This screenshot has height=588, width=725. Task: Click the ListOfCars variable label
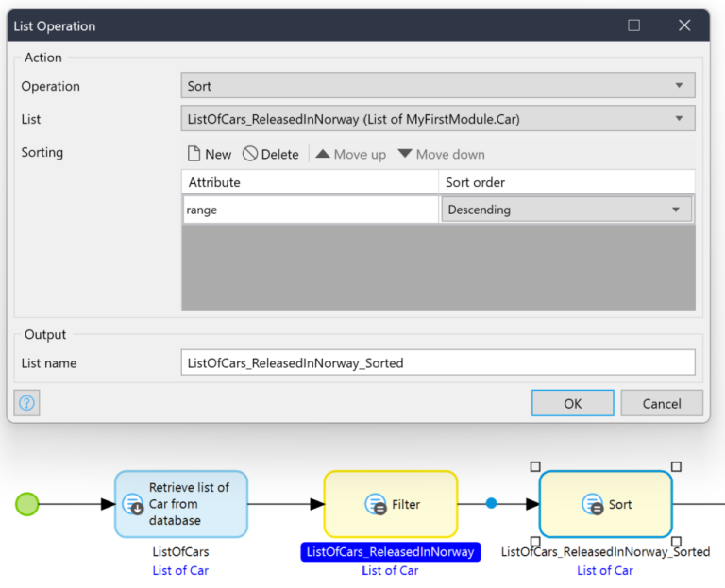[181, 551]
